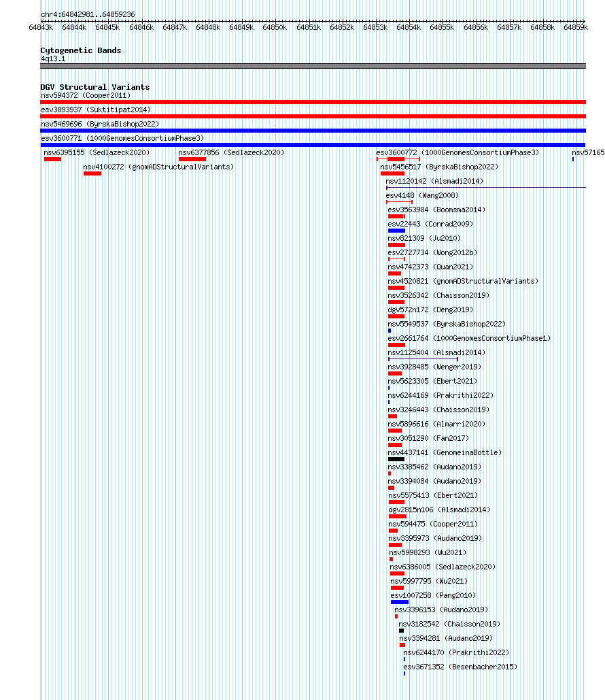The image size is (605, 700).
Task: Click dgv572n172 (Deng2019) label
Action: tap(430, 310)
